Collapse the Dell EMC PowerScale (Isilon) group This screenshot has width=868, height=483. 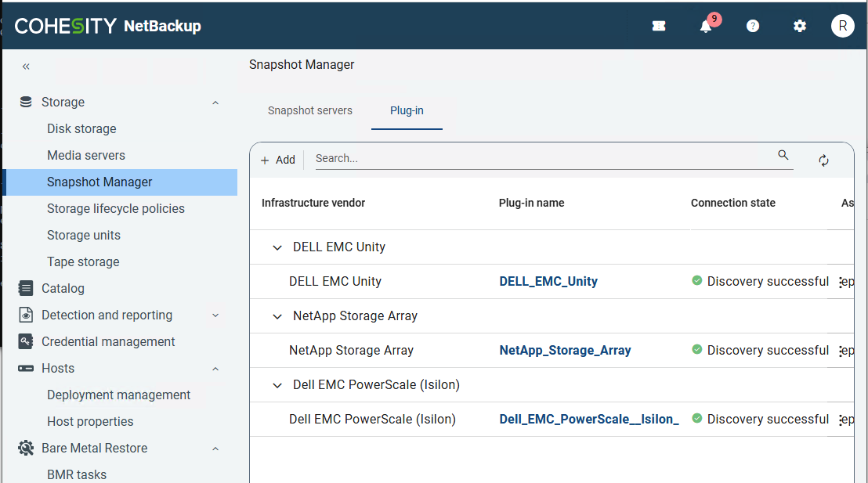(x=277, y=385)
